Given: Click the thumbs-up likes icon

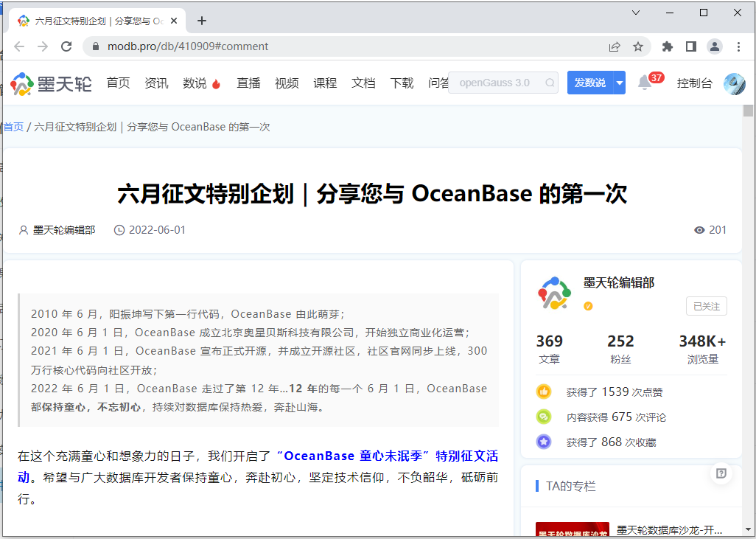Looking at the screenshot, I should point(544,392).
